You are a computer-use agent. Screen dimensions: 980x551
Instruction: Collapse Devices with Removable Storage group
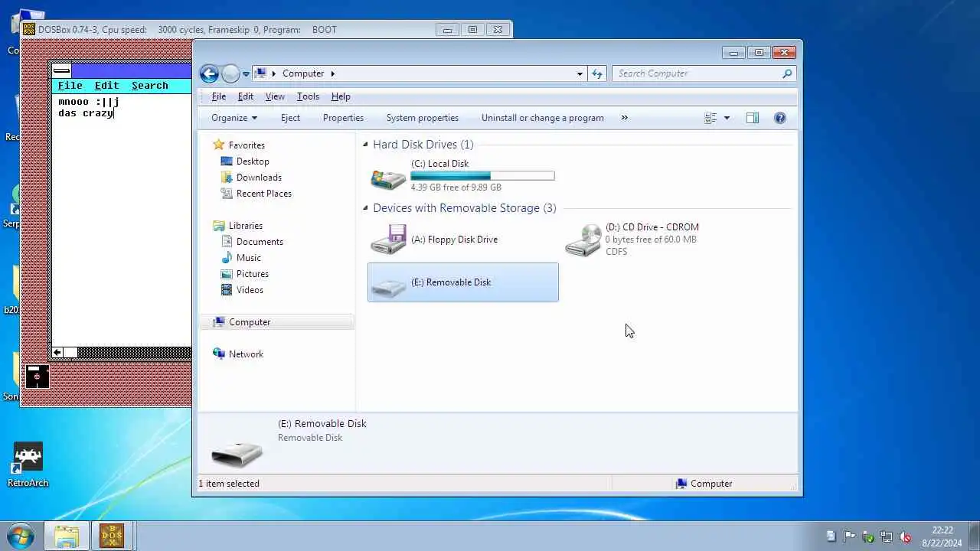365,208
